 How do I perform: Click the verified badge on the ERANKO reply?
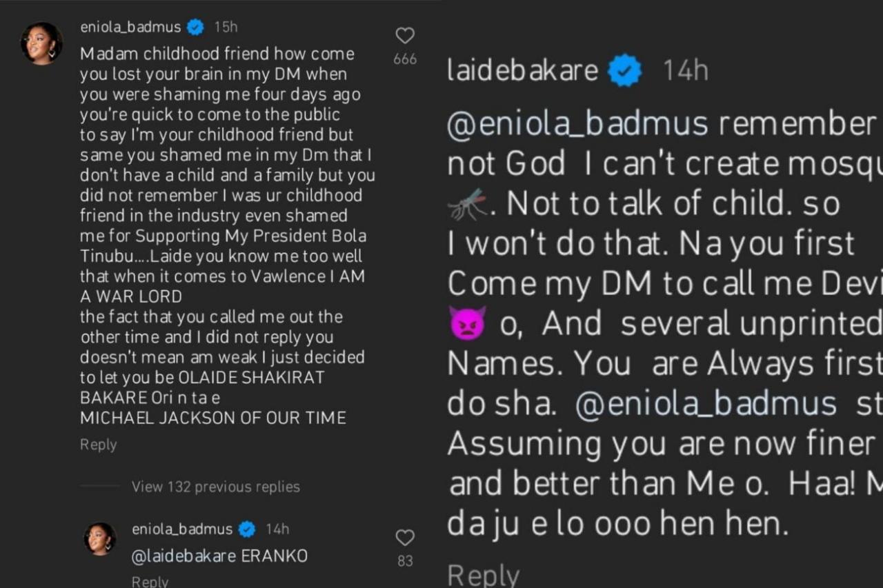247,529
